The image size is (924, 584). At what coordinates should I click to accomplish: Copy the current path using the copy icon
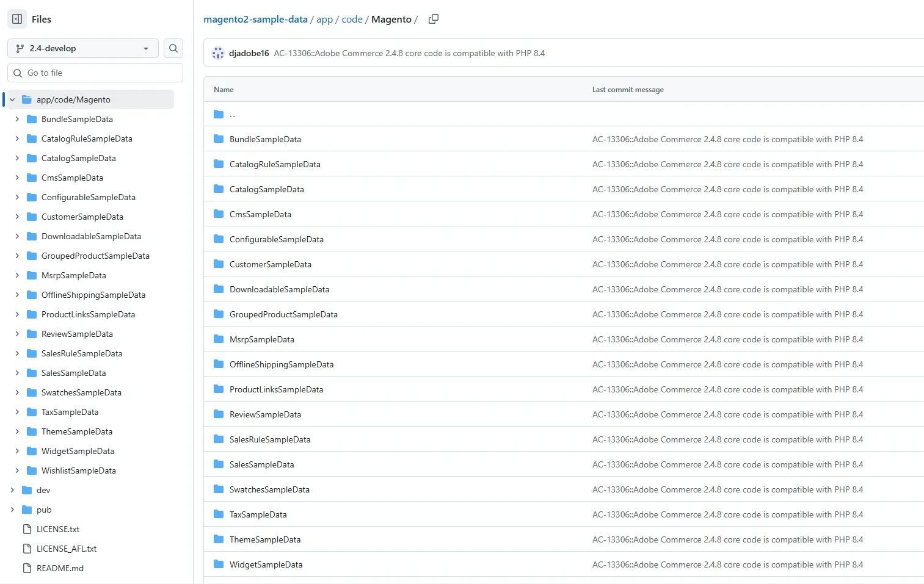434,19
